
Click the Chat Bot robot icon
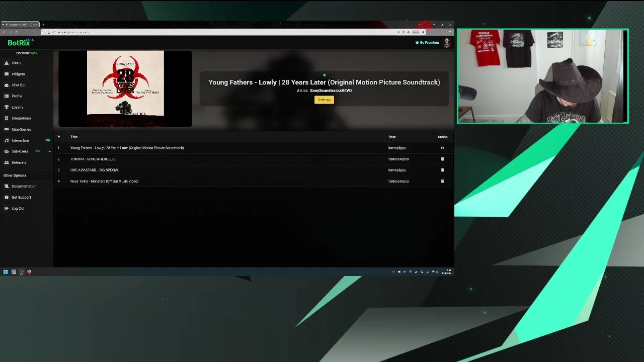tap(6, 85)
